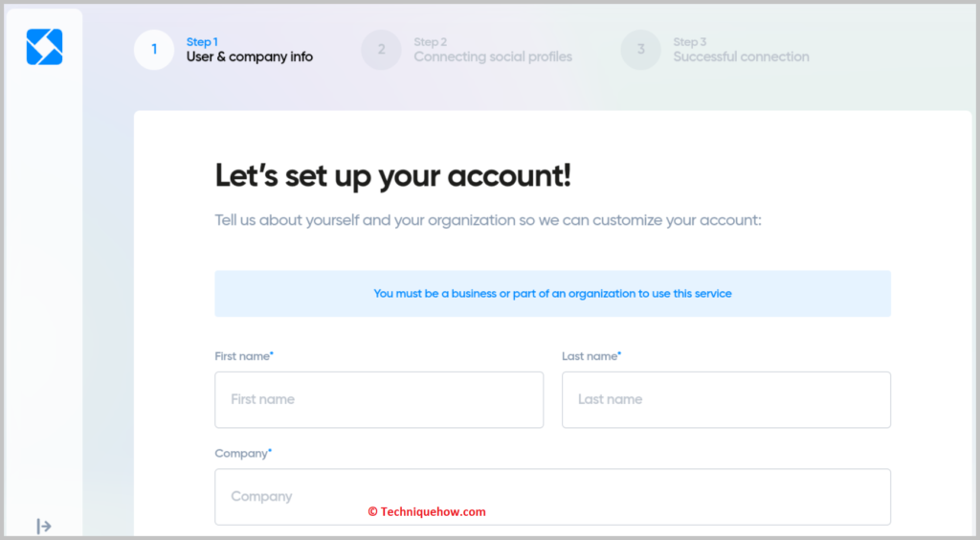Click the blue app logo in sidebar

pos(44,47)
